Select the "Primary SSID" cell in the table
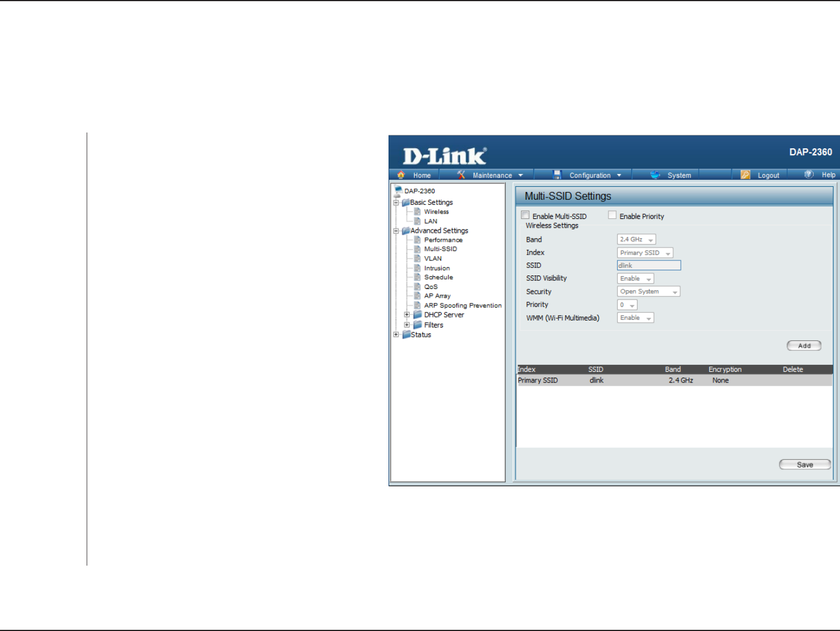This screenshot has width=840, height=631. (538, 381)
